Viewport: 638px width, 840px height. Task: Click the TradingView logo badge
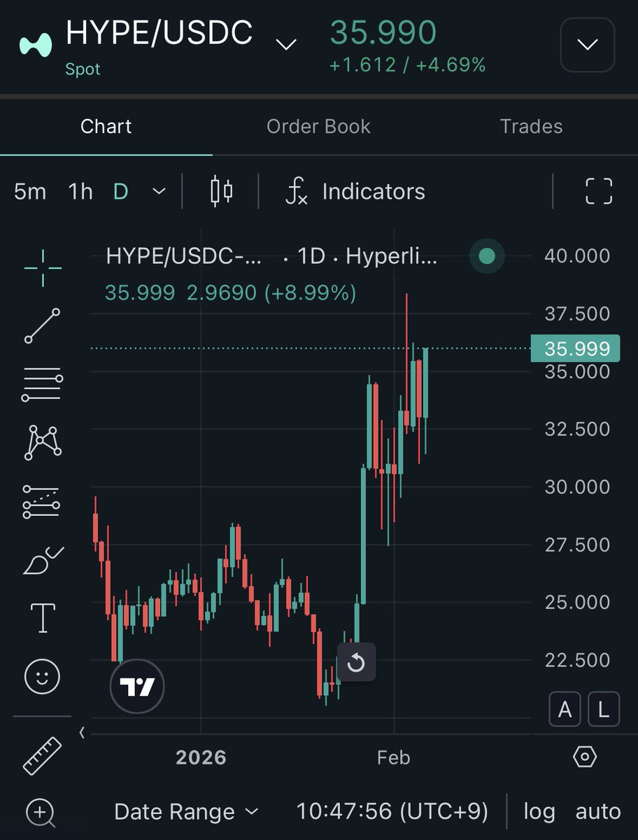[137, 687]
